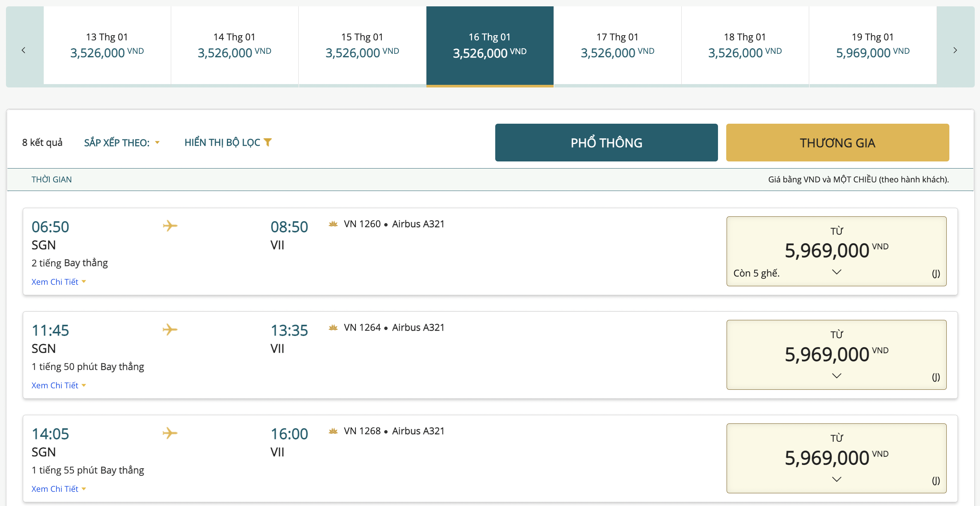Click airplane icon on 11:45 flight

click(170, 329)
